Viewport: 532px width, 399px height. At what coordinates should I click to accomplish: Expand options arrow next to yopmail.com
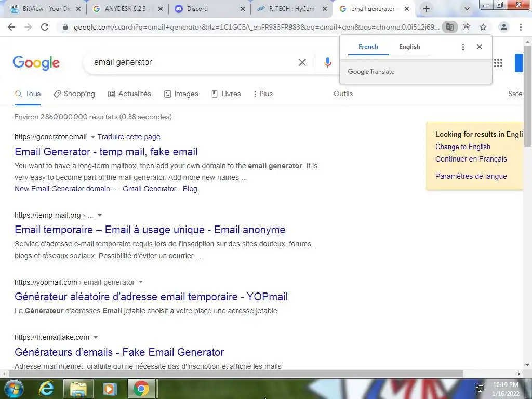click(141, 282)
